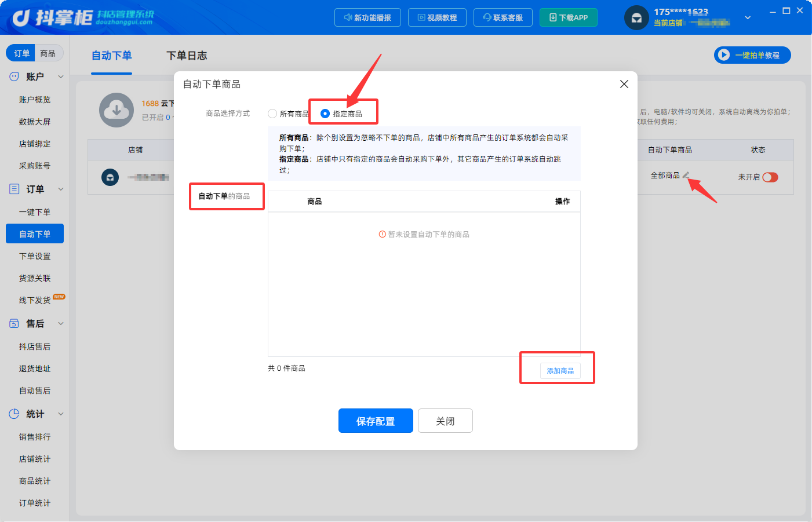812x522 pixels.
Task: Click the 视频教程 button
Action: (437, 17)
